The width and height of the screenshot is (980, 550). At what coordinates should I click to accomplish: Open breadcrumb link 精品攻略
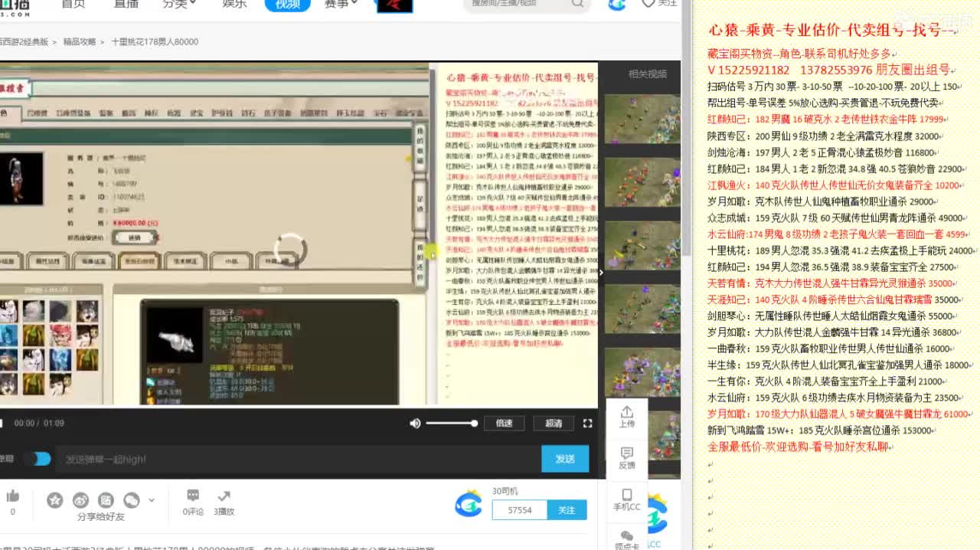(x=79, y=42)
